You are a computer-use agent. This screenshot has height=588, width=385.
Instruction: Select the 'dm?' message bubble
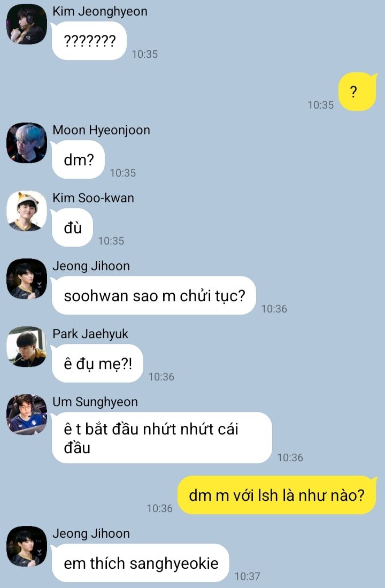[x=78, y=159]
